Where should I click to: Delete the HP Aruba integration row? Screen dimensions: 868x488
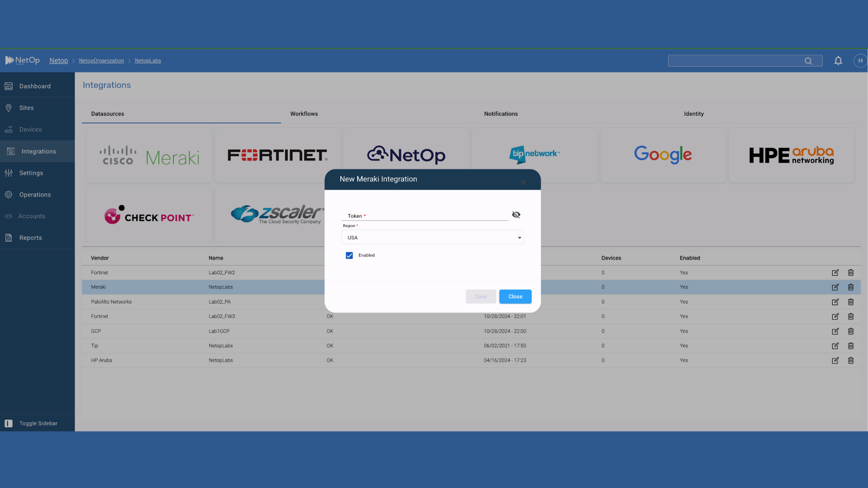tap(850, 360)
